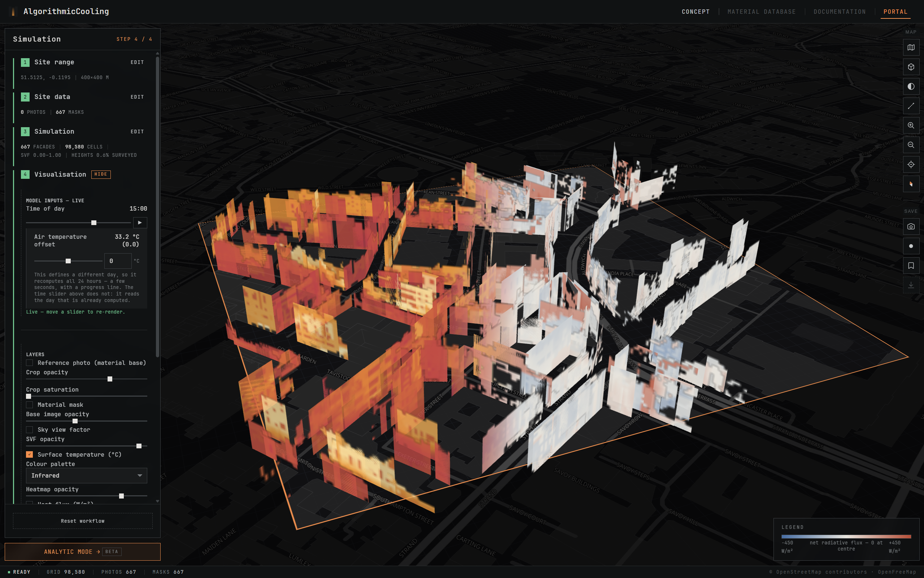Image resolution: width=924 pixels, height=578 pixels.
Task: Focus the temperature offset °C input field
Action: point(118,261)
